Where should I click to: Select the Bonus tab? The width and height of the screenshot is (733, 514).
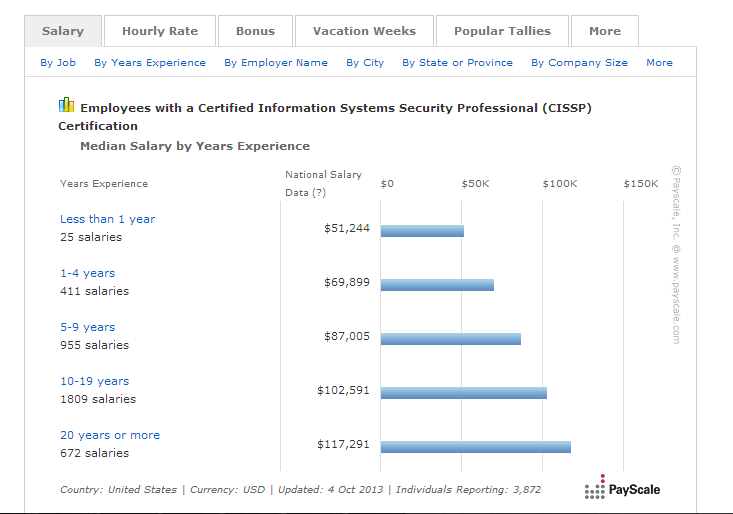255,31
